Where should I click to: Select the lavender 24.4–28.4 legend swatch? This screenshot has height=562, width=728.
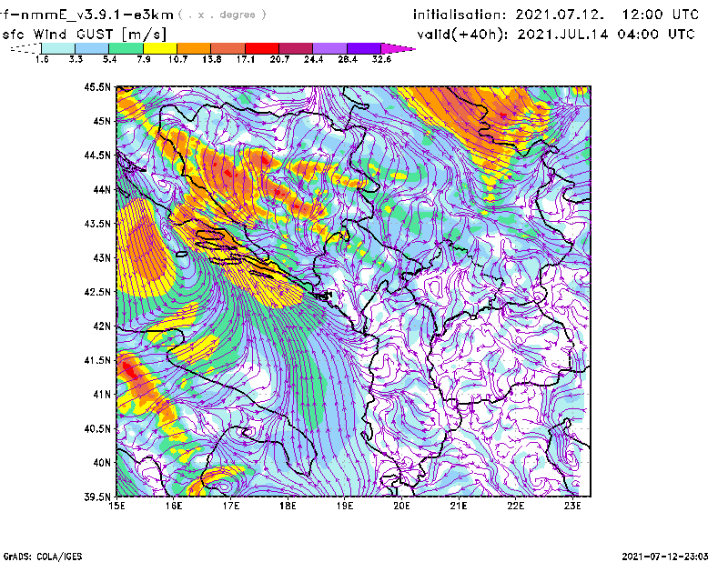pos(330,48)
